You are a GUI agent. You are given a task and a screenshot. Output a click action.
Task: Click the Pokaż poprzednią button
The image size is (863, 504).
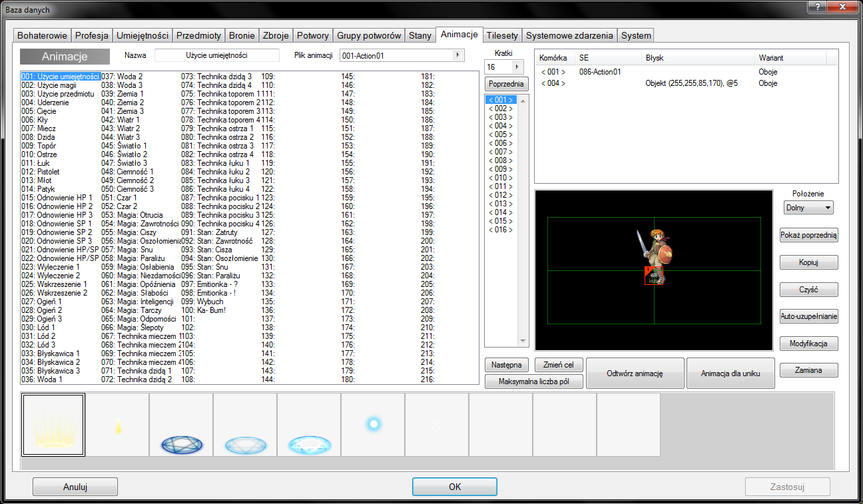tap(809, 235)
